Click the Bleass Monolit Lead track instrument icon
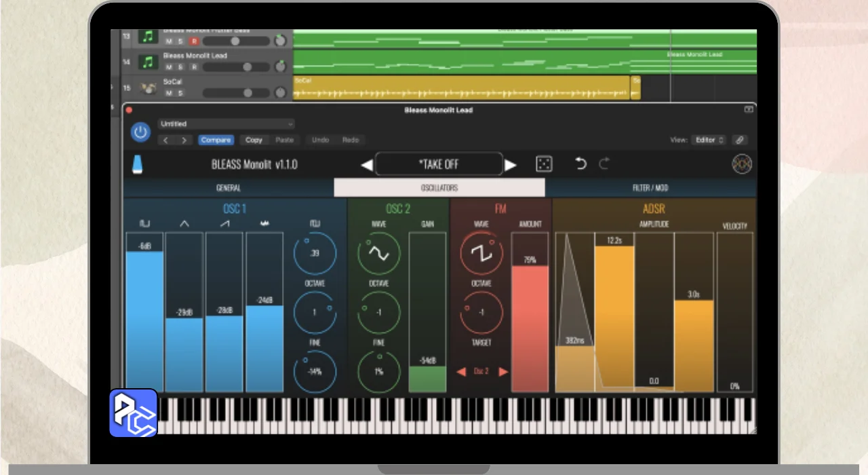The height and width of the screenshot is (475, 868). click(149, 62)
